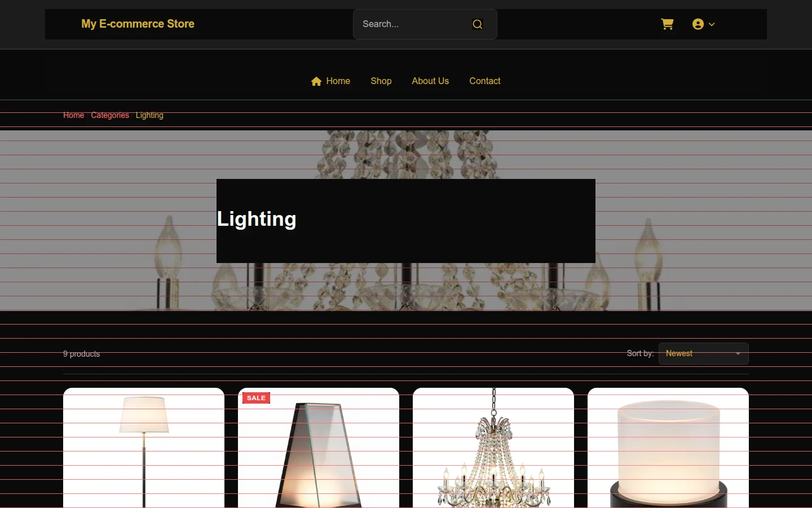The image size is (812, 508).
Task: Click the SALE badge
Action: click(256, 398)
